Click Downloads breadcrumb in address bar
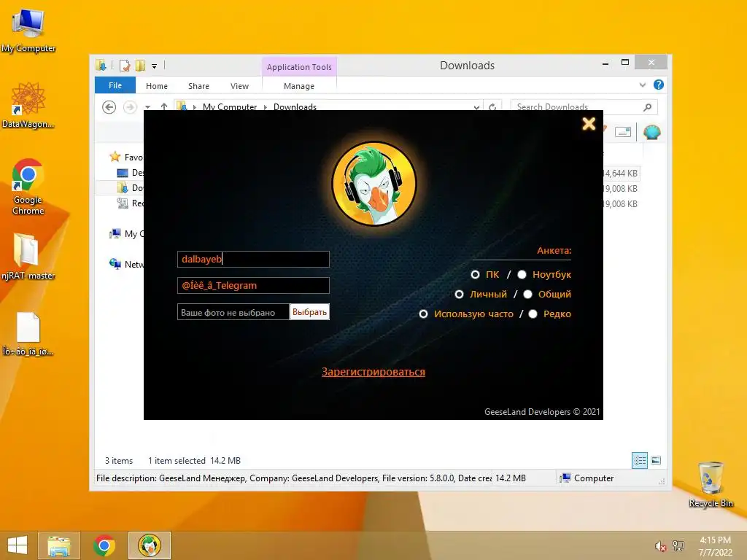Screen dimensions: 747x560 [x=295, y=106]
